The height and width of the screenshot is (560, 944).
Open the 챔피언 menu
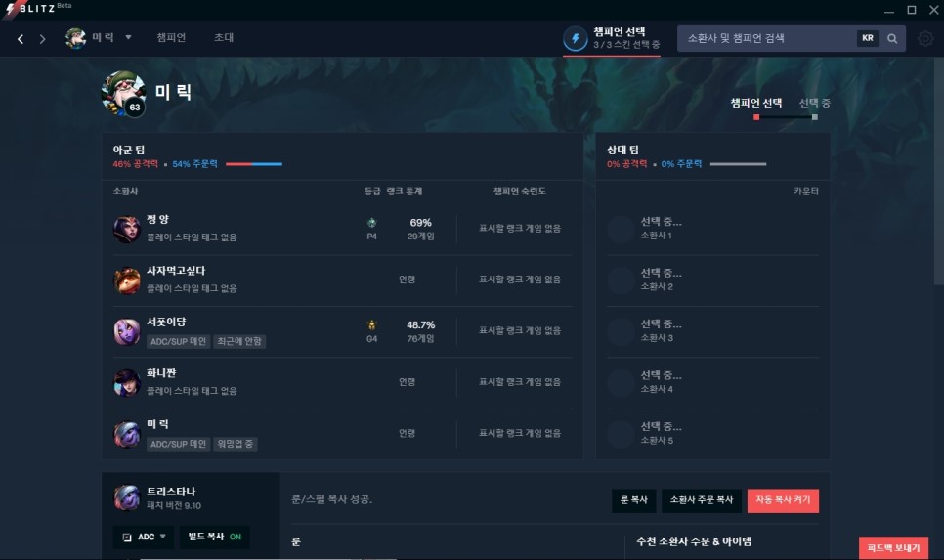click(x=172, y=37)
